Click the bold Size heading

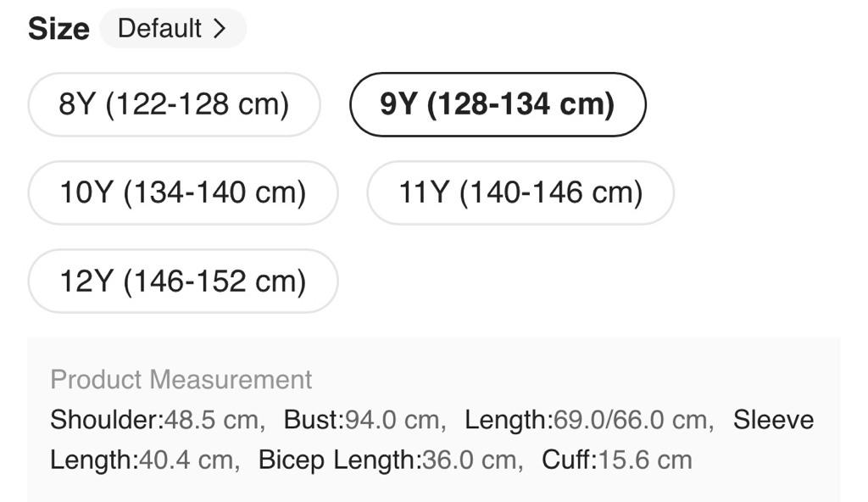click(58, 29)
